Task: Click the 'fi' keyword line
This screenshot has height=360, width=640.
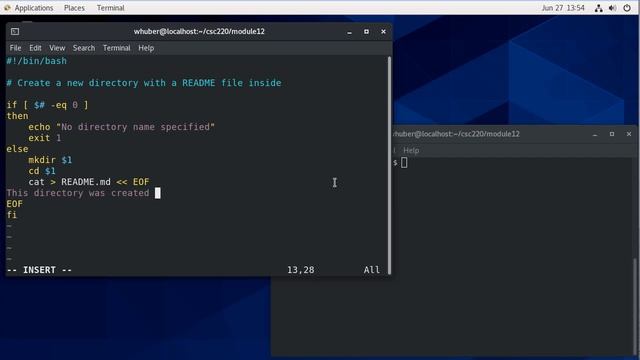Action: click(x=12, y=215)
